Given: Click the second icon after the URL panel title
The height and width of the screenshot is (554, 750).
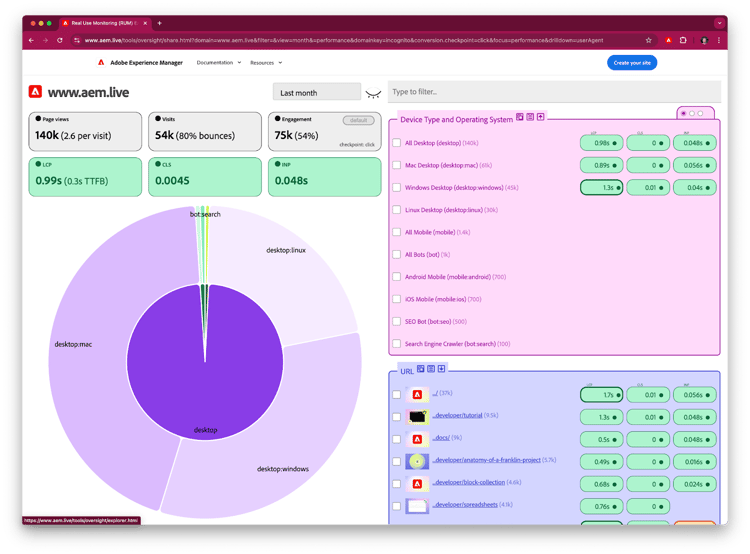Looking at the screenshot, I should click(431, 369).
